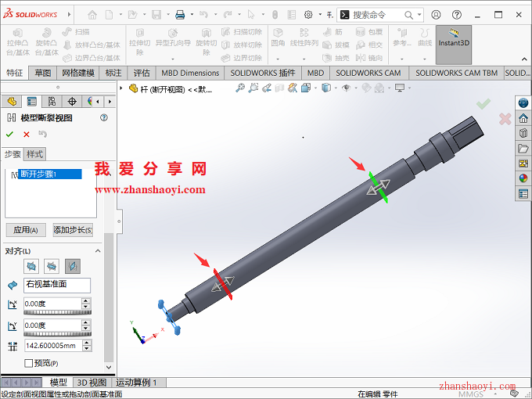Expand the display style dropdown in view toolbar
This screenshot has height=399, width=532.
(331, 88)
